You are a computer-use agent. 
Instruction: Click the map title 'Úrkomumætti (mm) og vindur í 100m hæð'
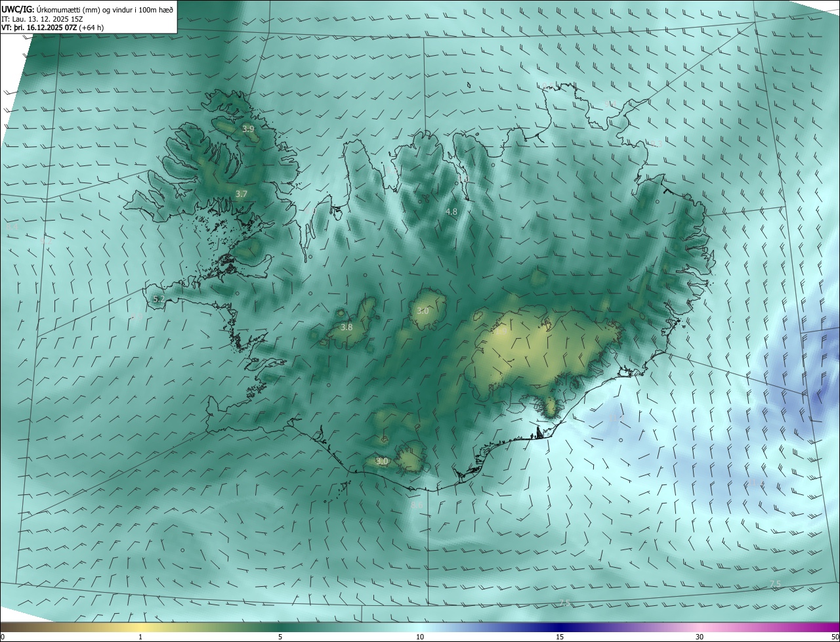[x=105, y=10]
